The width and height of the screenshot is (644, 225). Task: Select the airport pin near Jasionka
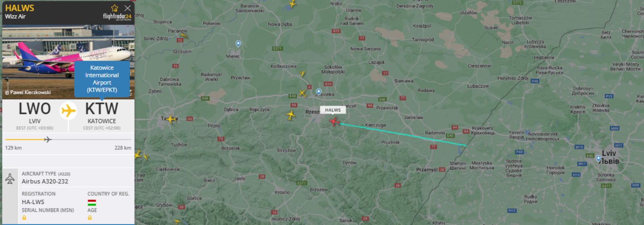(319, 92)
